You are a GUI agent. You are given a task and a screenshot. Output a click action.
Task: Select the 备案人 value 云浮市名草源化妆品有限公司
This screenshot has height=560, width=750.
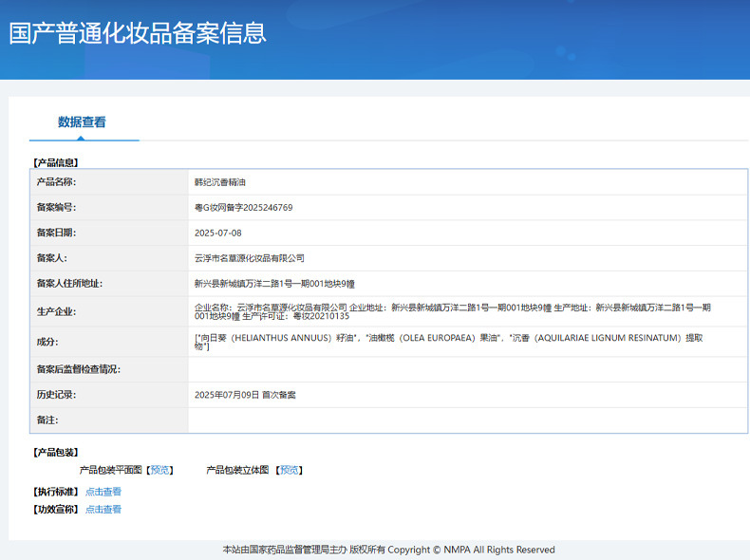tap(249, 258)
